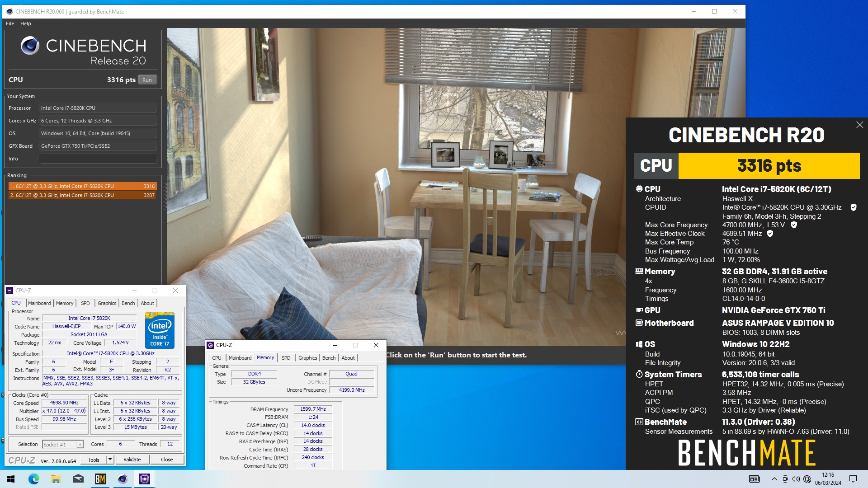Click the Validate button in CPU-Z
Image resolution: width=868 pixels, height=488 pixels.
pos(132,460)
